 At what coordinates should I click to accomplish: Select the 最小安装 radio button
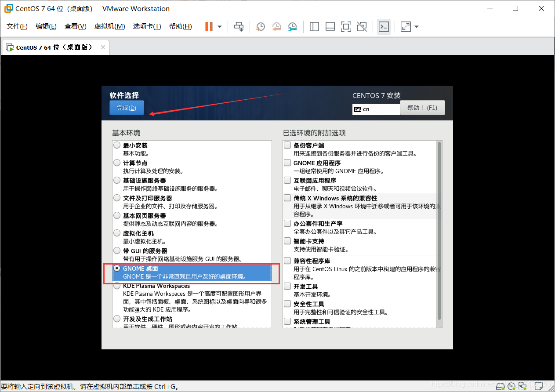(117, 145)
